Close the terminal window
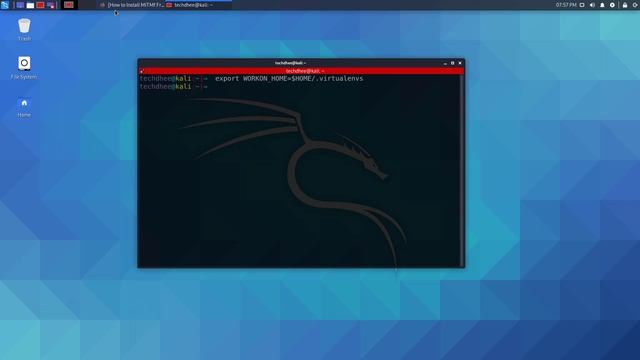 pyautogui.click(x=460, y=63)
